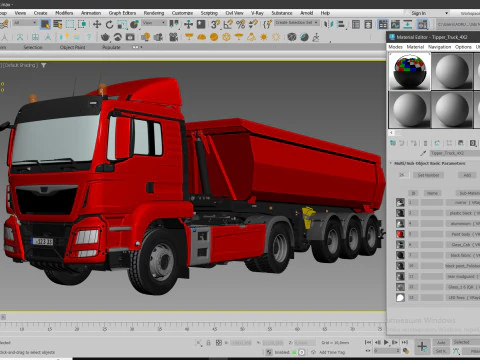This screenshot has width=480, height=360.
Task: Open the Align tool
Action: (341, 24)
